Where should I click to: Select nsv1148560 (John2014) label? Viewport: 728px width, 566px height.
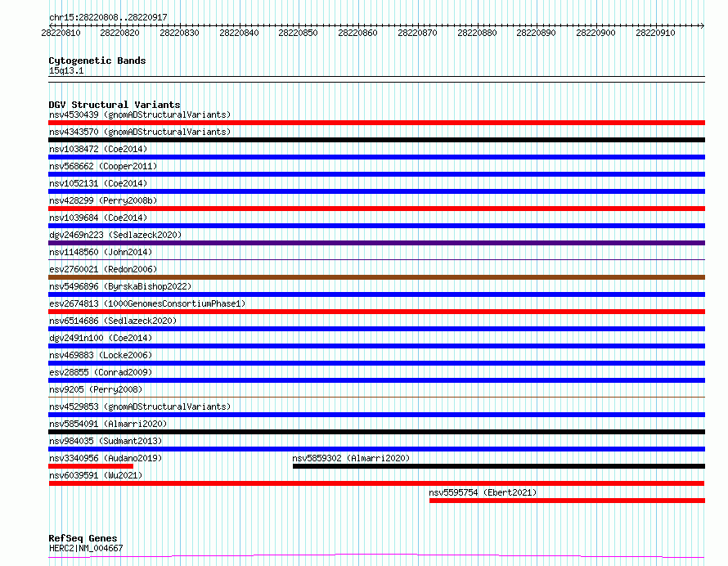[x=101, y=252]
